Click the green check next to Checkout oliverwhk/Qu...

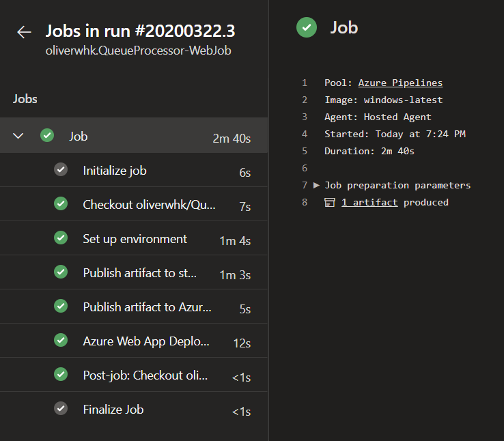pos(61,203)
